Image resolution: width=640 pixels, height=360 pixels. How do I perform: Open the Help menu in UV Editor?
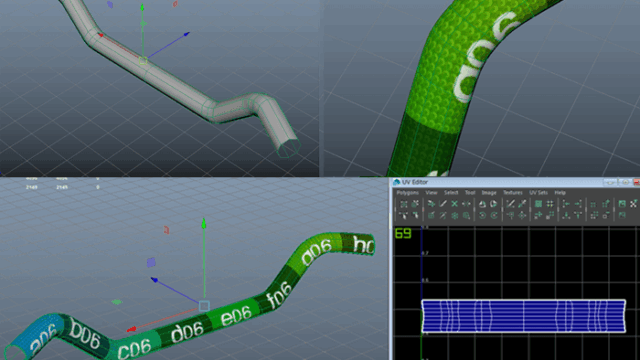click(560, 193)
